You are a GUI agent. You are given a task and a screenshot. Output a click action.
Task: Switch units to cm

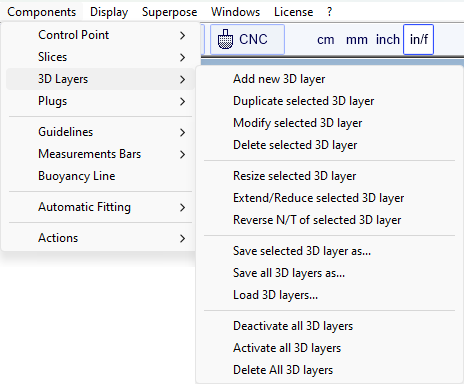coord(326,40)
